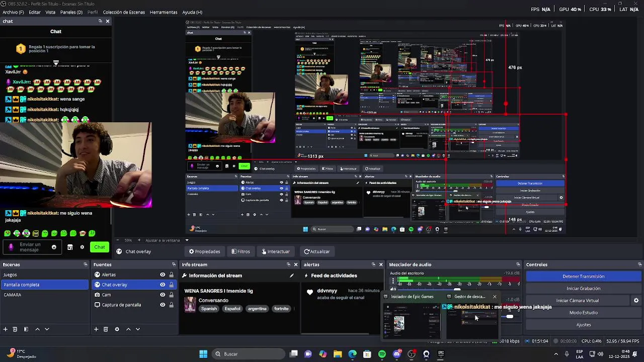Unlock the Chat overlay source

point(171,285)
